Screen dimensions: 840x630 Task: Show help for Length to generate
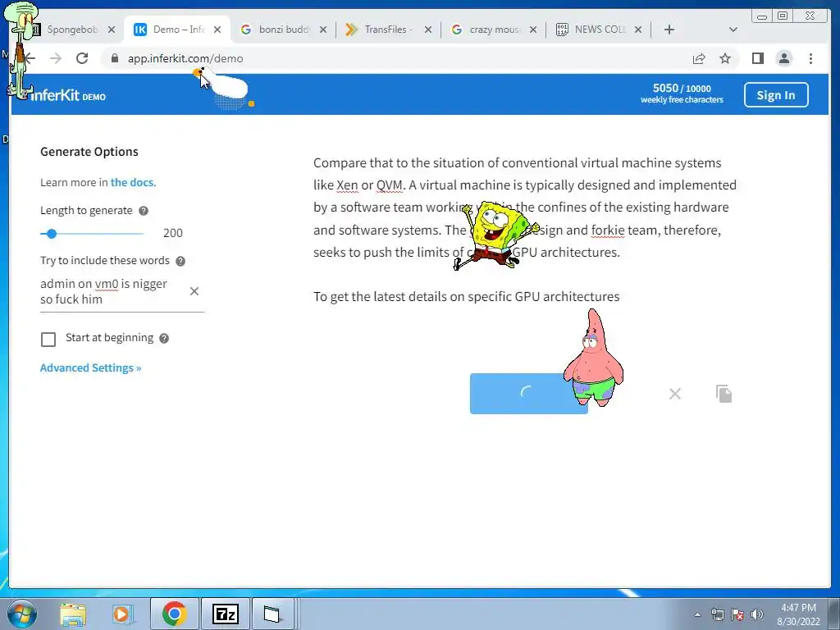[x=143, y=211]
